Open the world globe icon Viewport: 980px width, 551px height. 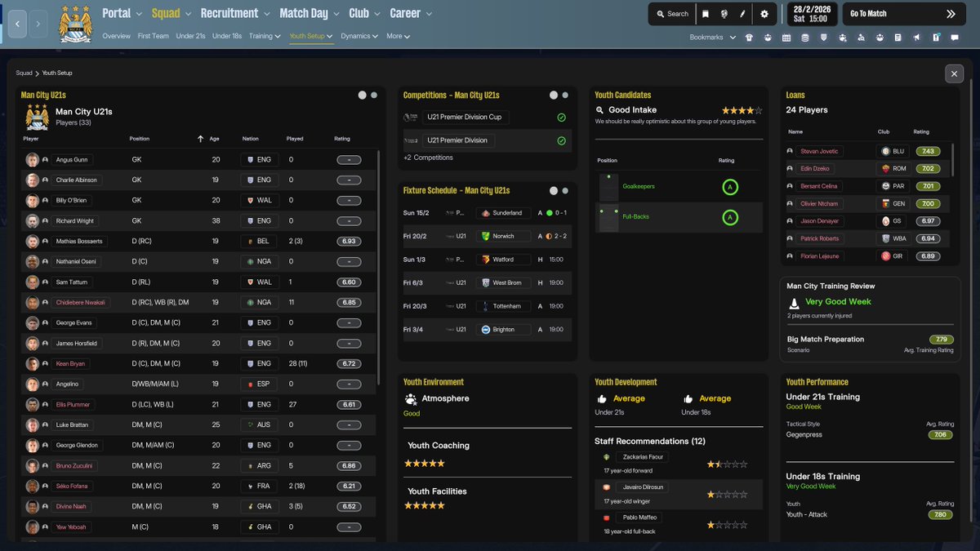[x=724, y=14]
